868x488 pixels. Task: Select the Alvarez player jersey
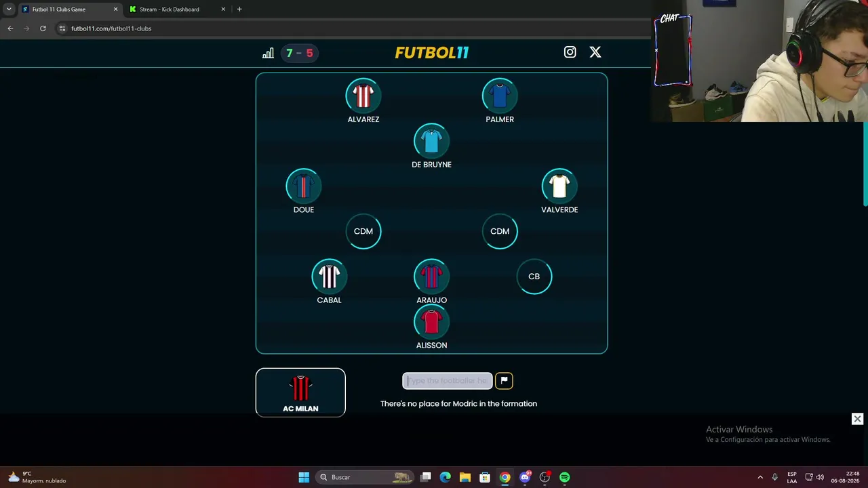(363, 96)
